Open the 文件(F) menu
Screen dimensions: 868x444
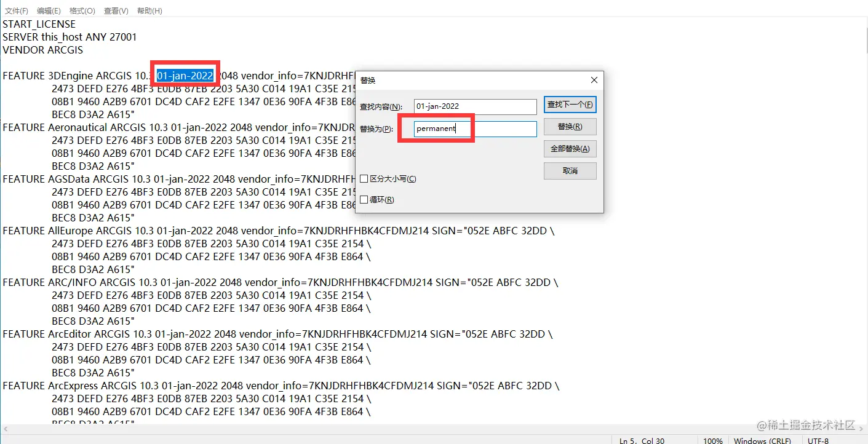(x=17, y=11)
